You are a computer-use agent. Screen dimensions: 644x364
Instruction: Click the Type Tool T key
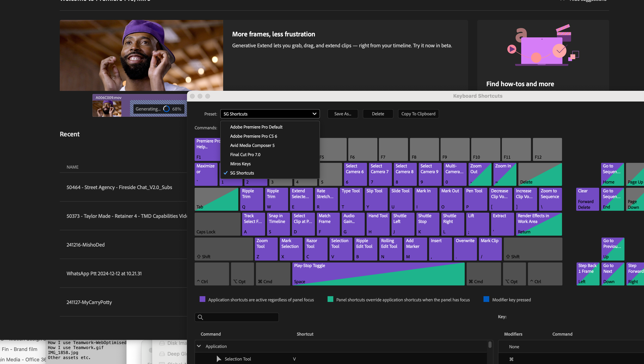(351, 199)
